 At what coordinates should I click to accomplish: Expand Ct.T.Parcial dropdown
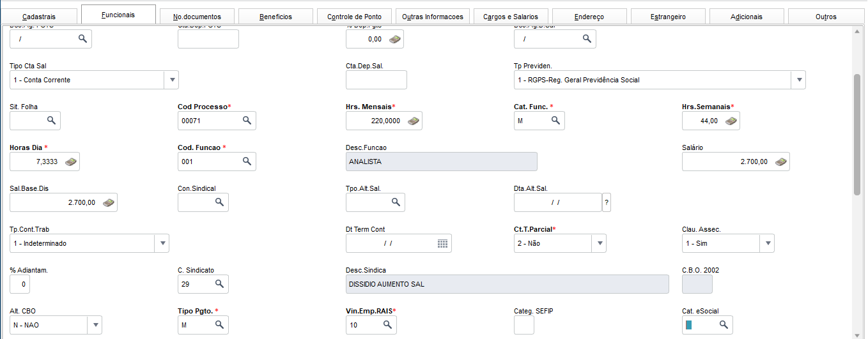(x=599, y=243)
